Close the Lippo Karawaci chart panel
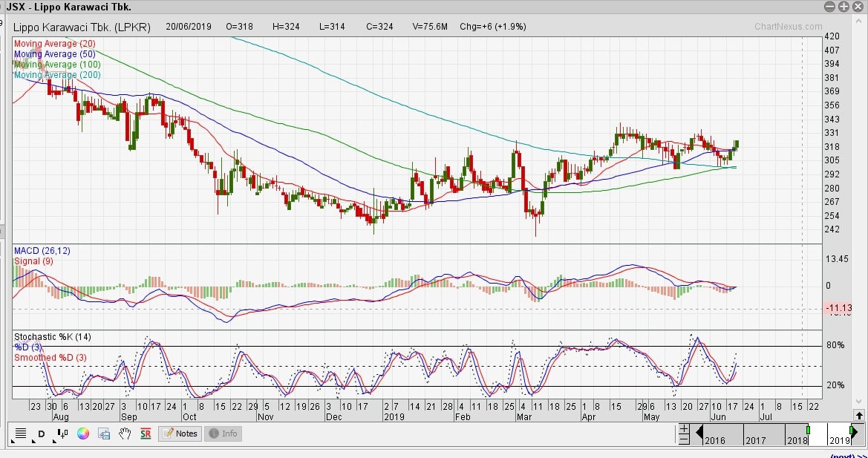The width and height of the screenshot is (868, 458). [x=857, y=7]
